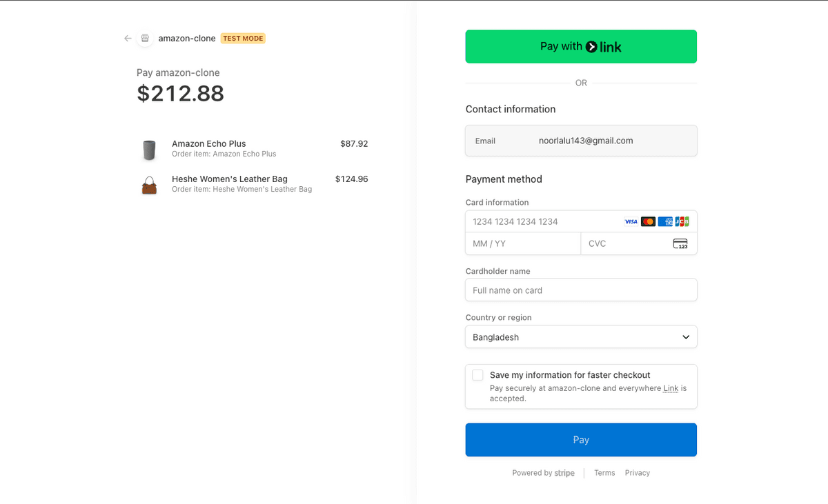Click the Mastercard logo icon
The image size is (828, 504).
point(648,222)
